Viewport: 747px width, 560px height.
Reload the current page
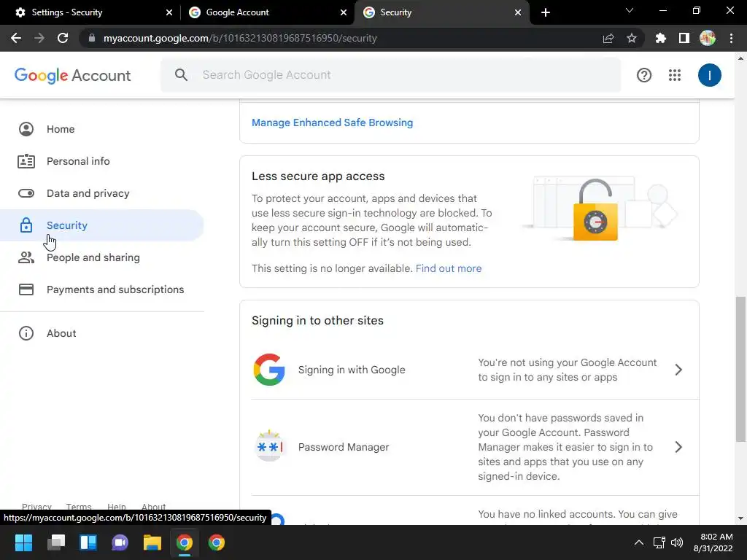pyautogui.click(x=63, y=38)
